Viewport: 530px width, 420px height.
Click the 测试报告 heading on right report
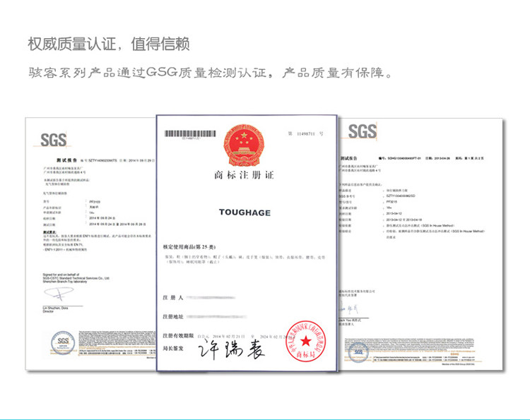click(x=348, y=158)
